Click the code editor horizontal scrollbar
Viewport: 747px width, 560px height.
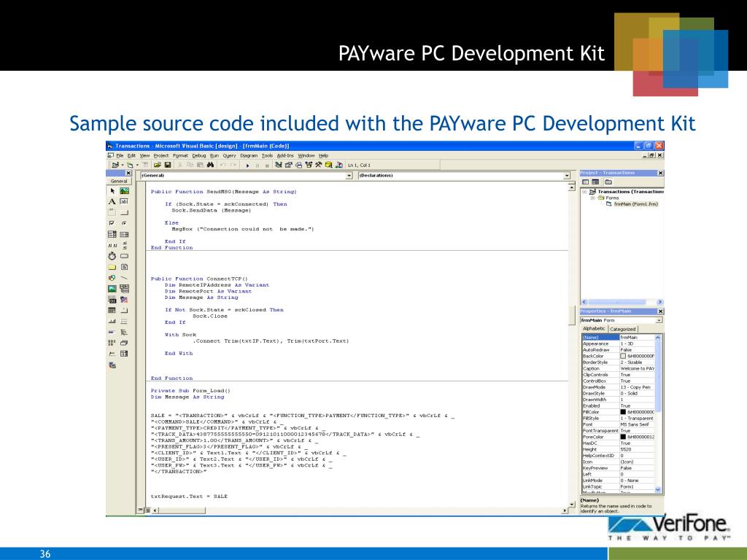click(360, 510)
